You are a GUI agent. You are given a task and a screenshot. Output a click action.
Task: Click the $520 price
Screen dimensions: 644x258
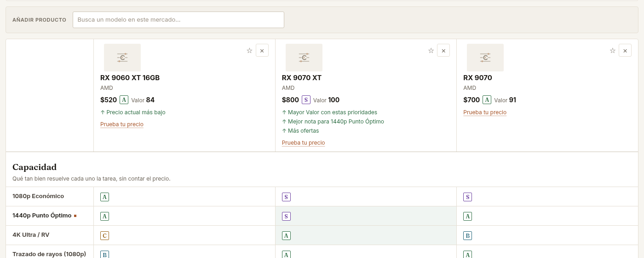pos(109,100)
